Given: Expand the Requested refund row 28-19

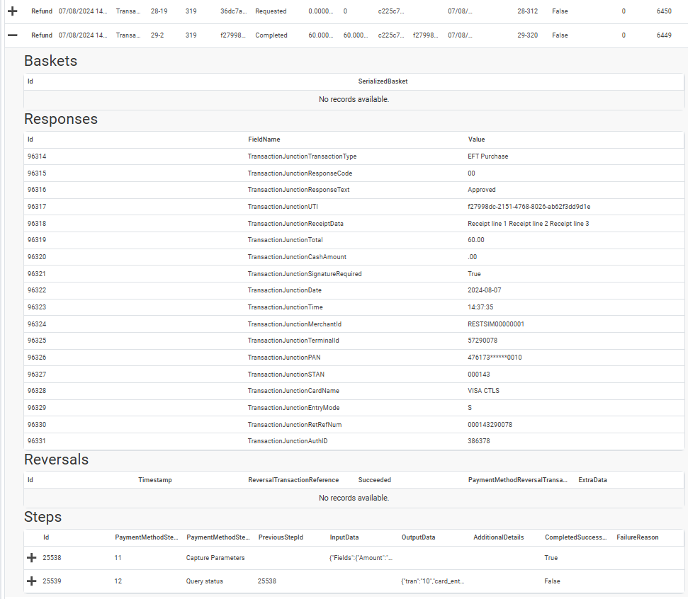Looking at the screenshot, I should pos(13,11).
